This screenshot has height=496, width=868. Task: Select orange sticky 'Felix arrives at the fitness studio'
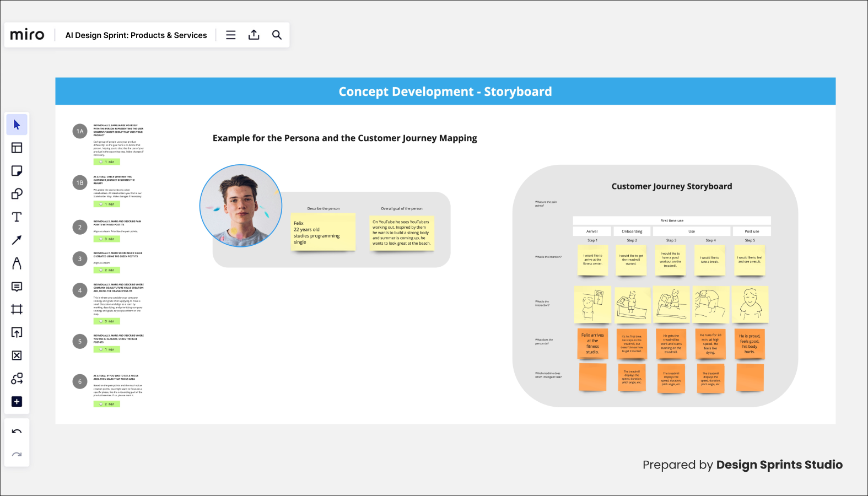pyautogui.click(x=592, y=343)
